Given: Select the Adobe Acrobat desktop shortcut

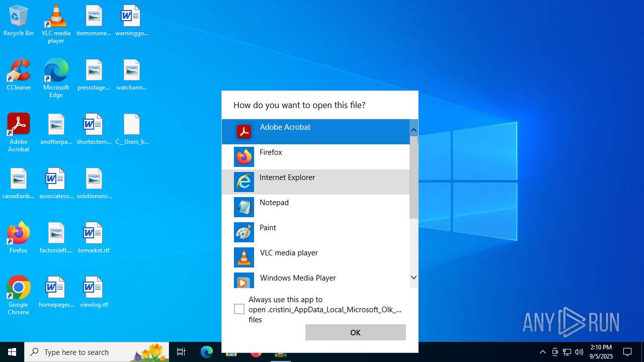Looking at the screenshot, I should (19, 133).
